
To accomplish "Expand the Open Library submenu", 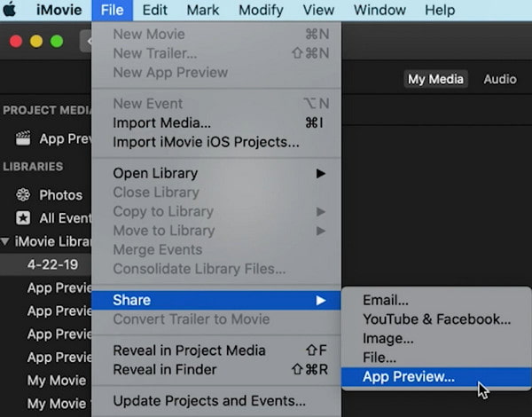I will pos(216,173).
